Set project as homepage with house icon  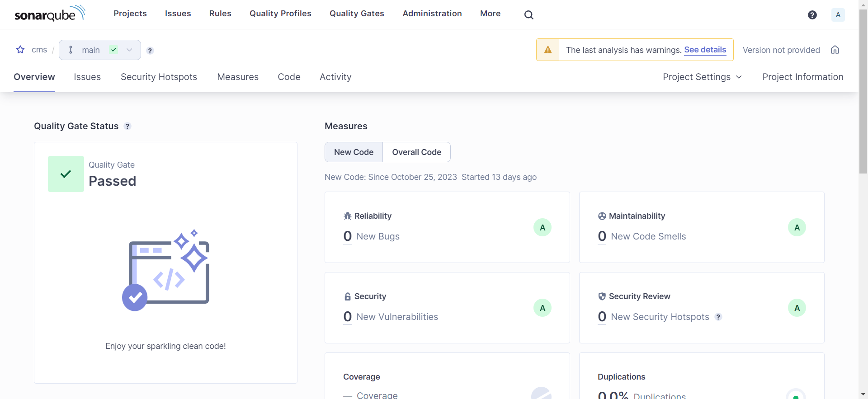(x=835, y=50)
